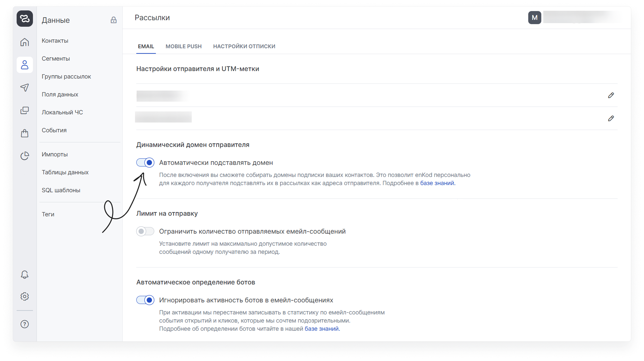Open the notifications bell icon
This screenshot has height=361, width=644.
[x=25, y=275]
